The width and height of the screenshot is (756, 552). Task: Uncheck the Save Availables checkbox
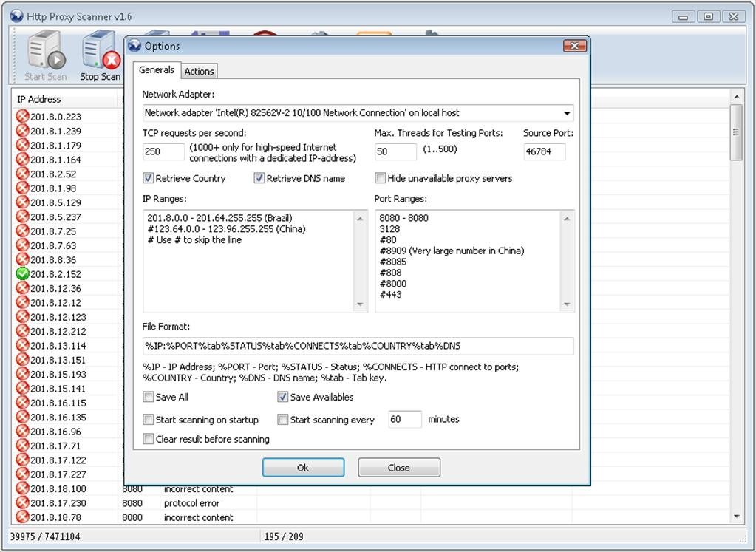click(282, 397)
